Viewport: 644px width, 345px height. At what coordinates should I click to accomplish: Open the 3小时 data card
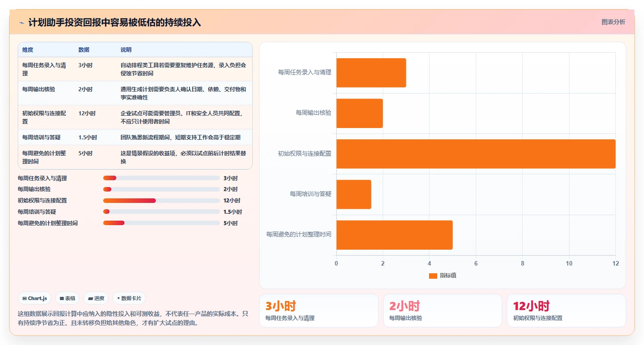click(x=319, y=310)
